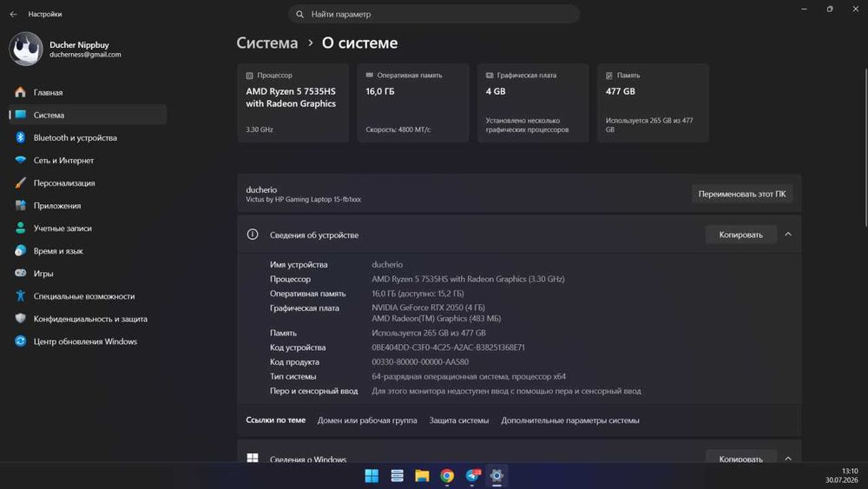Click the Игры gamepad icon
The image size is (868, 489).
[21, 273]
